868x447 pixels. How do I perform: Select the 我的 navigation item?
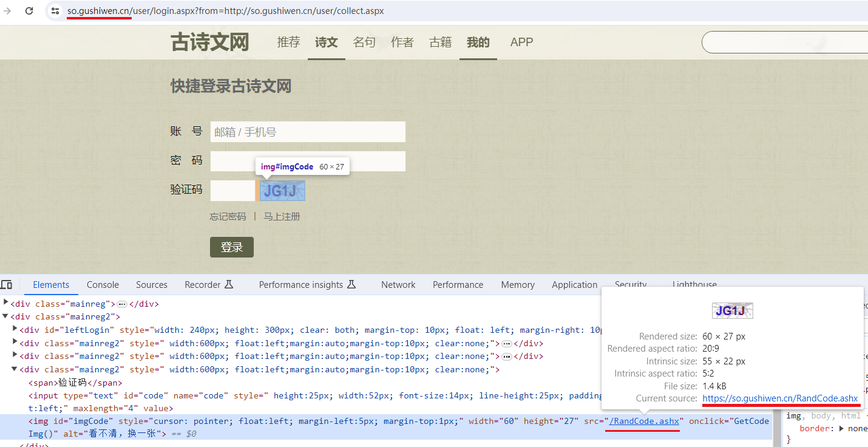pos(478,42)
